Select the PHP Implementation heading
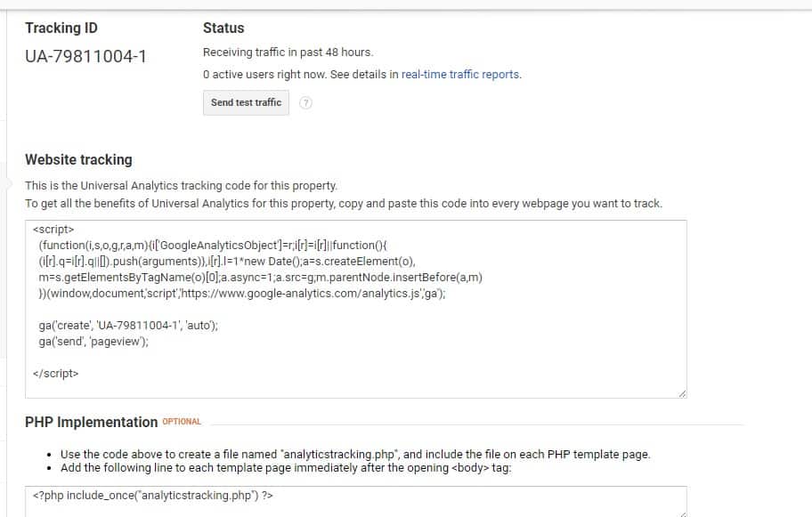The width and height of the screenshot is (812, 517). (91, 423)
